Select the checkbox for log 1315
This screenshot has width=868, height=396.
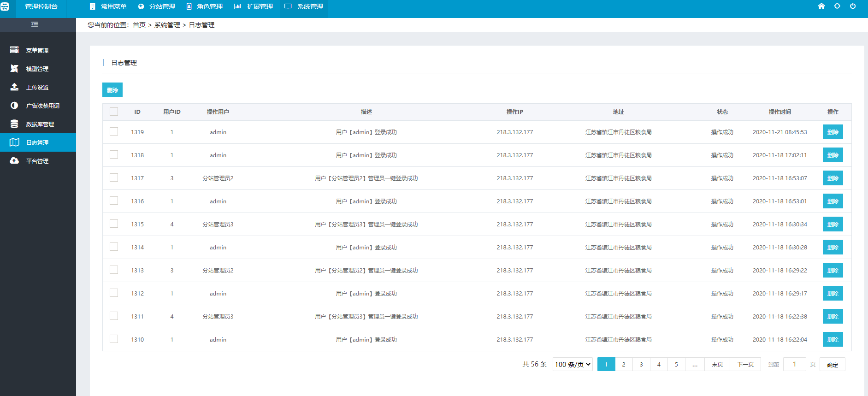(x=114, y=224)
